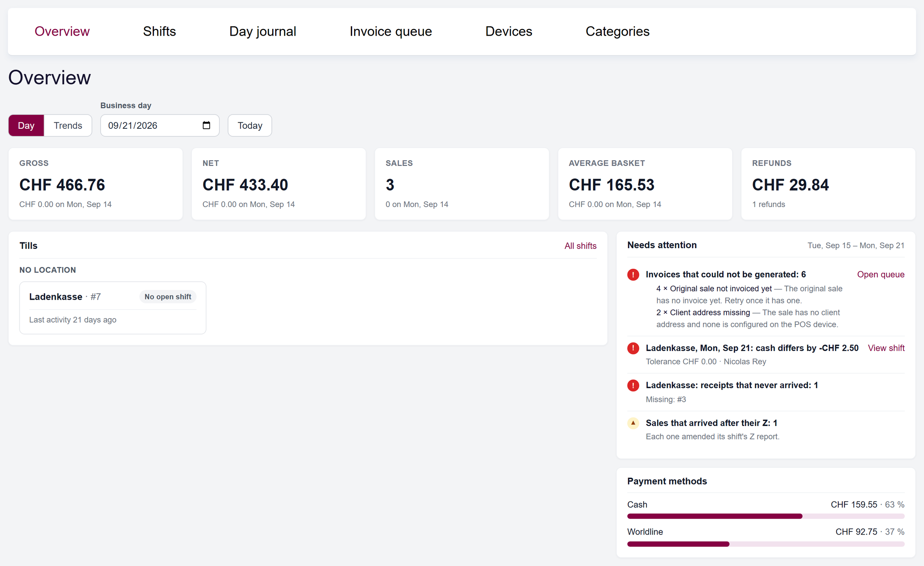Click Sales that arrived after their Z heading

(x=711, y=423)
